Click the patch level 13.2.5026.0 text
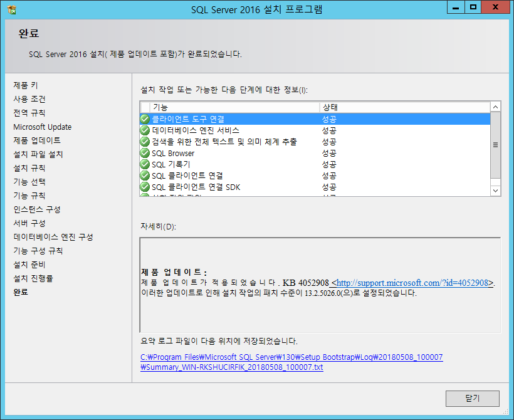The height and width of the screenshot is (420, 514). (x=322, y=293)
